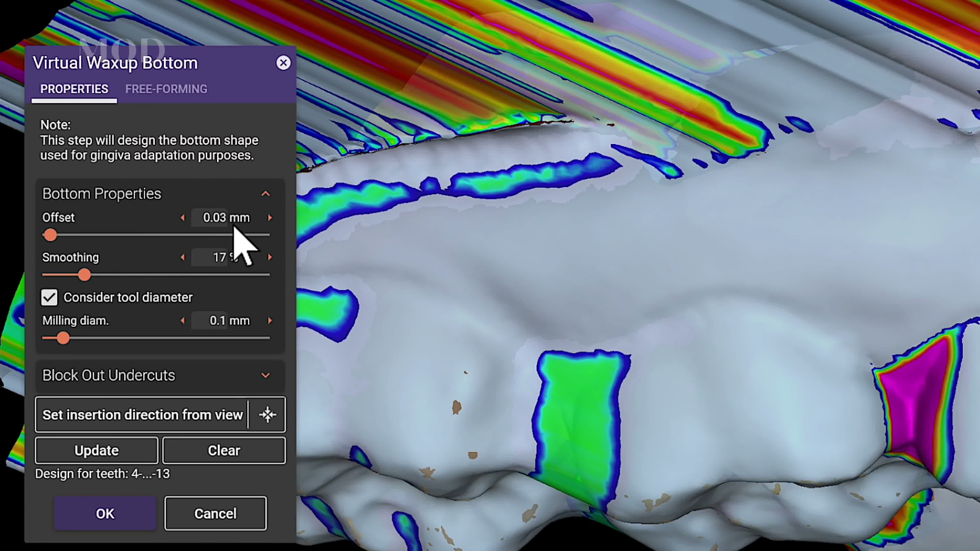Click the 'Design for teeth: 4-...-13' text
Viewport: 980px width, 551px height.
pos(102,474)
